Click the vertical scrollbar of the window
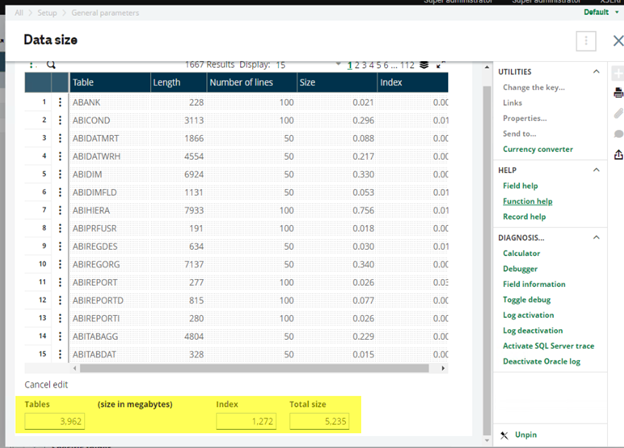624x448 pixels. (487, 261)
